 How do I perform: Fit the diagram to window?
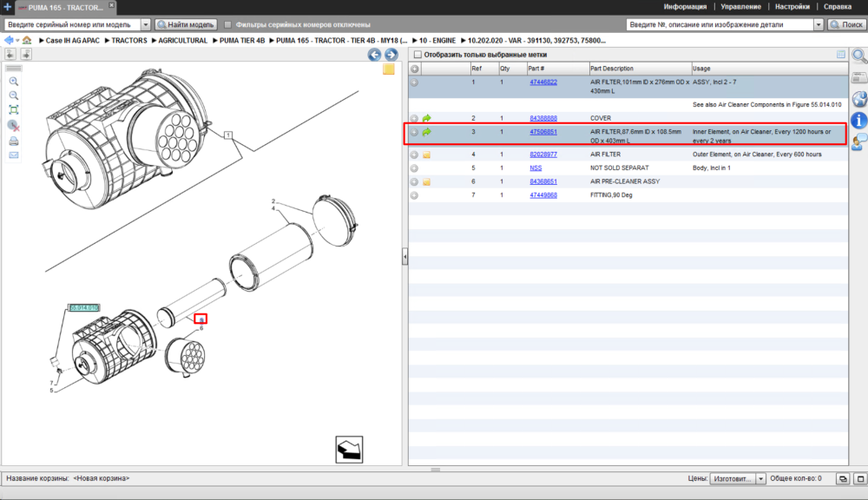point(14,109)
